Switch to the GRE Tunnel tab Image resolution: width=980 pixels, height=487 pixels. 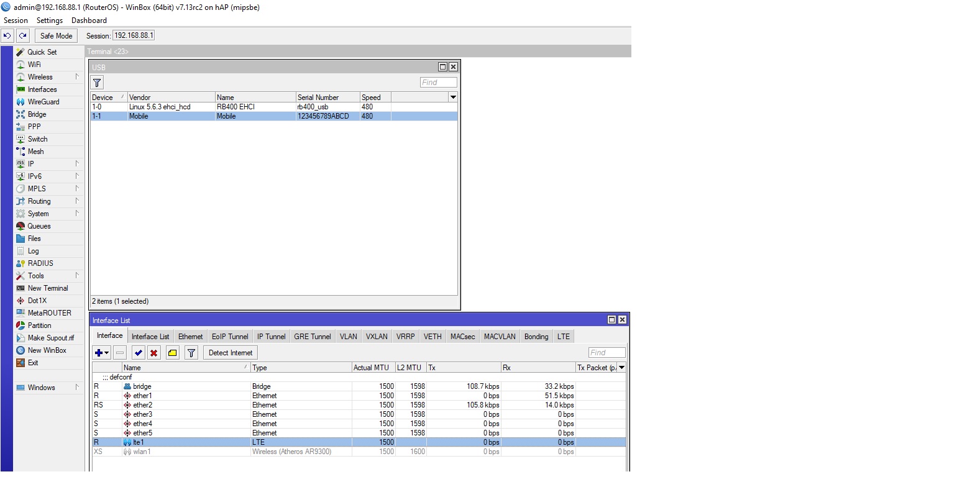313,337
